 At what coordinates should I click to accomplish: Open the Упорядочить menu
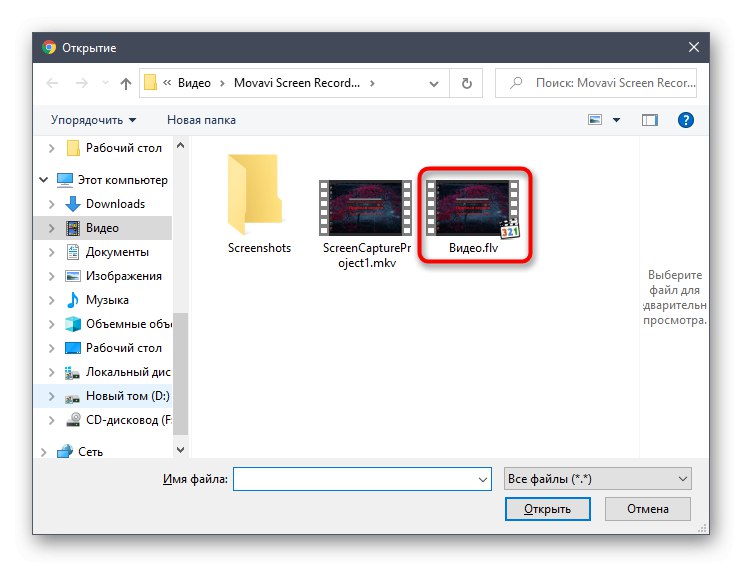click(93, 120)
